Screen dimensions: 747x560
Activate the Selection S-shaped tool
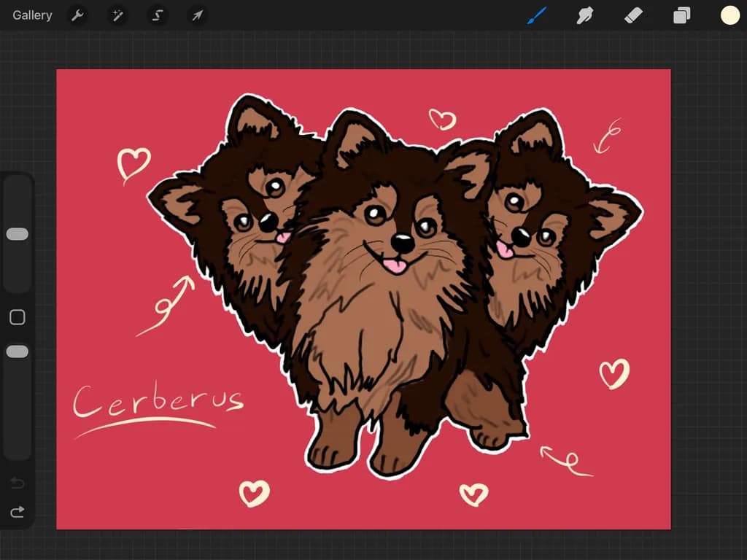(158, 15)
